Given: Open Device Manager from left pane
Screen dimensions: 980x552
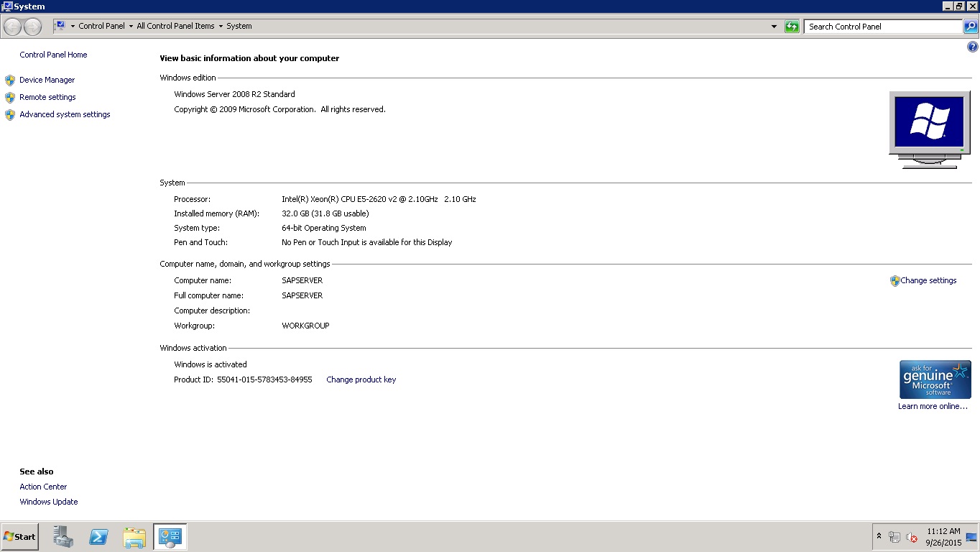Looking at the screenshot, I should tap(47, 80).
